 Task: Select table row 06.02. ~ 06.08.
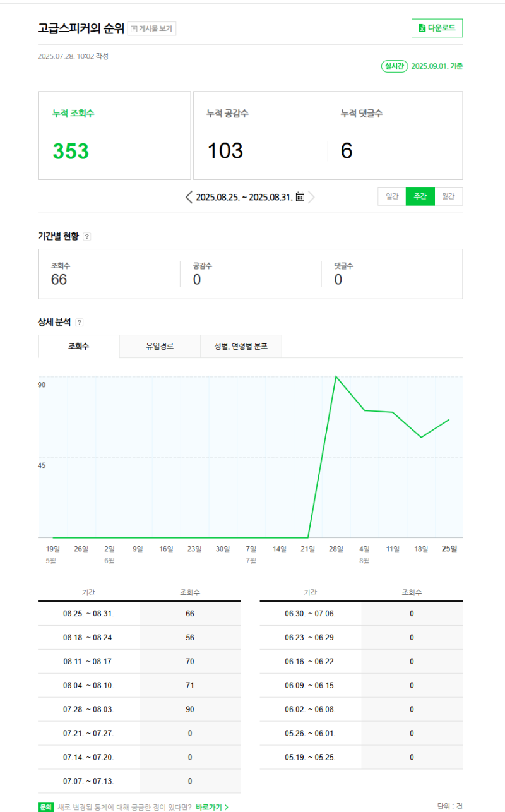point(361,710)
